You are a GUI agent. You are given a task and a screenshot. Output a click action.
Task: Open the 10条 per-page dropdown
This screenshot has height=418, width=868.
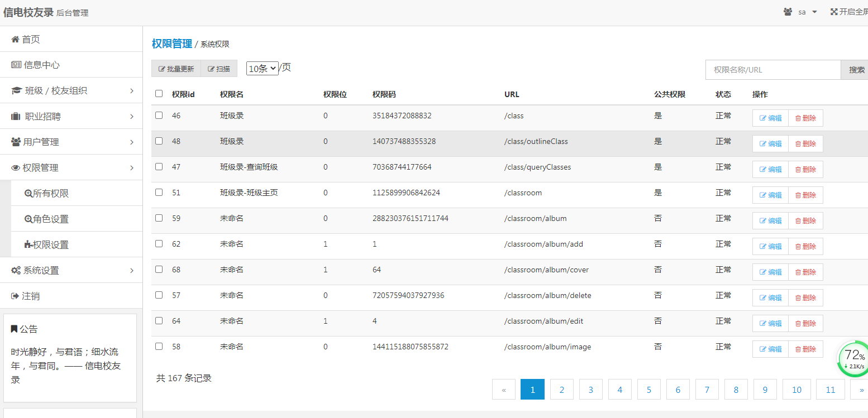click(x=263, y=68)
